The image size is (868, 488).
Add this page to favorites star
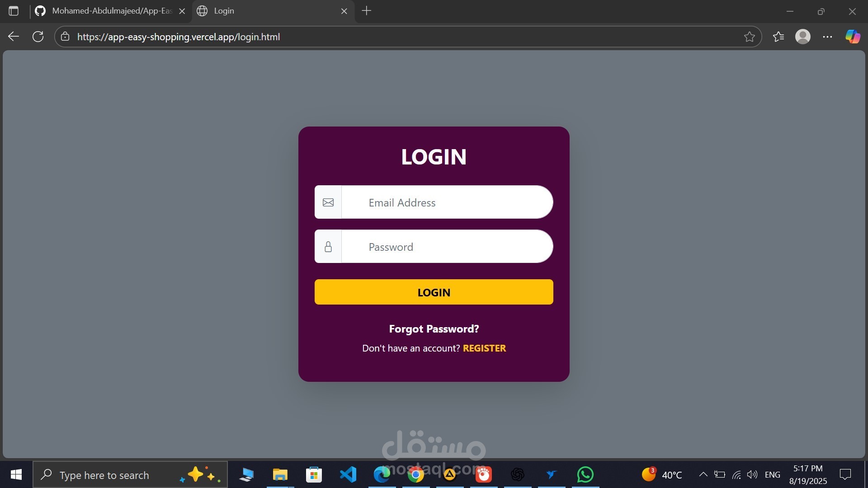(749, 37)
